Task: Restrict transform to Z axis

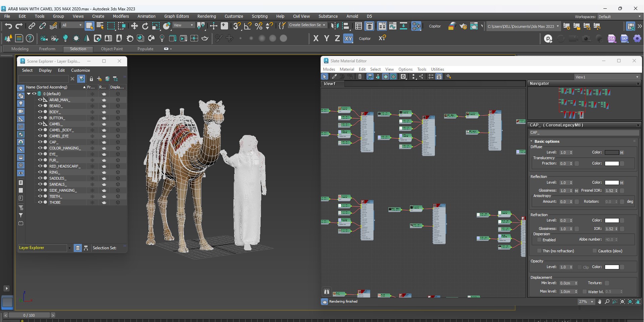Action: tap(337, 39)
